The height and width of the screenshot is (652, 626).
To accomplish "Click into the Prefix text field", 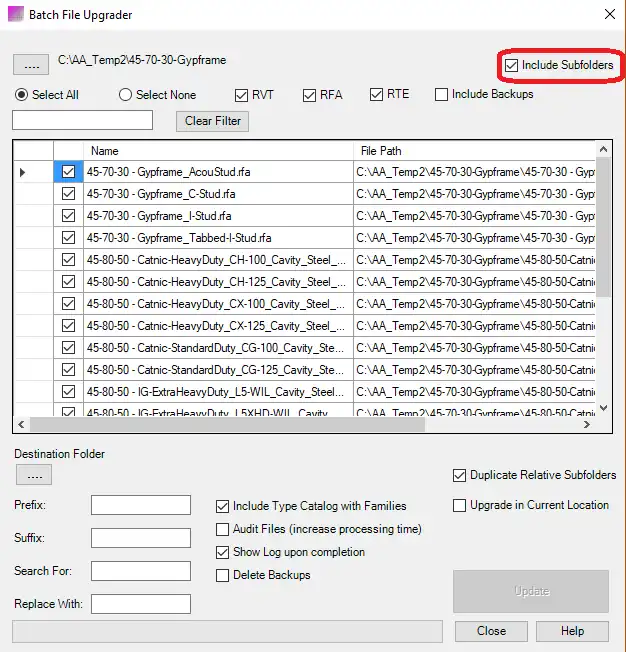I will click(140, 505).
